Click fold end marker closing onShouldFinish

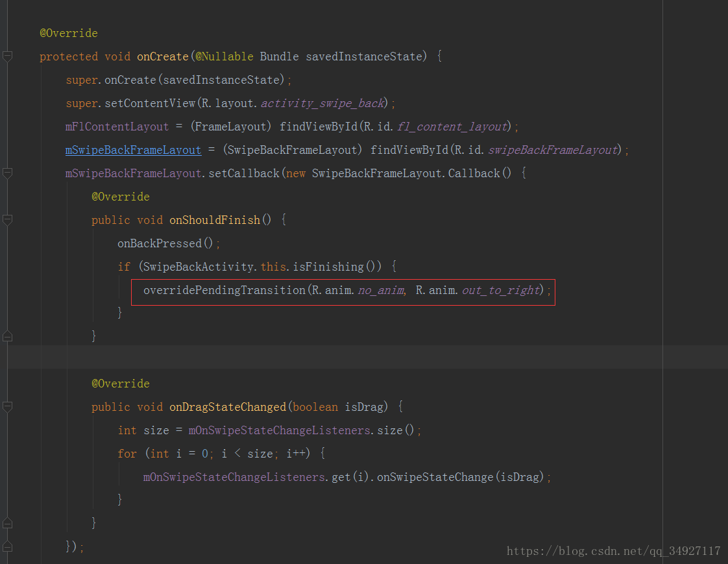(x=7, y=336)
